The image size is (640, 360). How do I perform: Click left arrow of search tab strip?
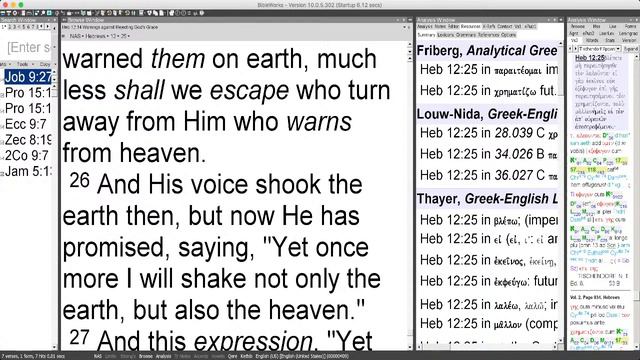point(41,27)
